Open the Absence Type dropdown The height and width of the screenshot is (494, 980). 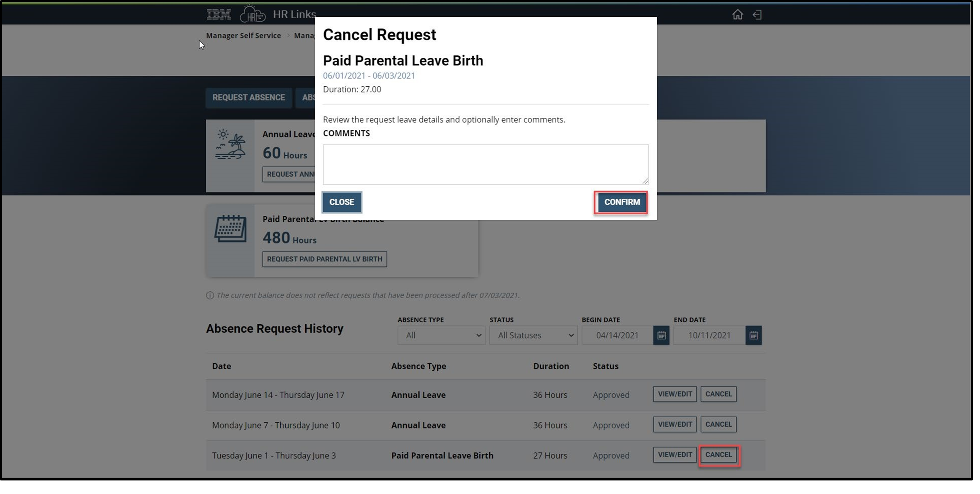pyautogui.click(x=441, y=335)
